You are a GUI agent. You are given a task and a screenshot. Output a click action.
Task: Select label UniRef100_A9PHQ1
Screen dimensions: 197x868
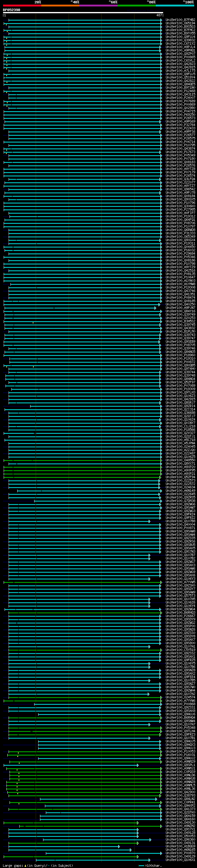(x=180, y=50)
